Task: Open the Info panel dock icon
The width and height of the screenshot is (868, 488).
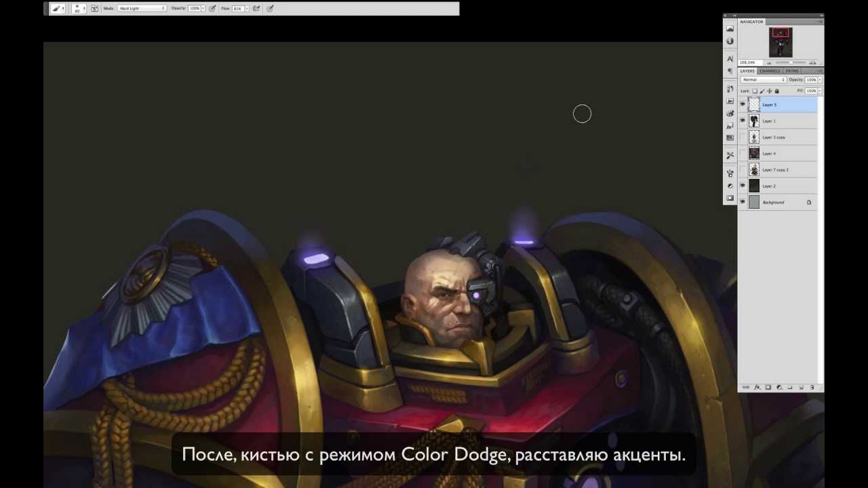Action: [x=730, y=41]
